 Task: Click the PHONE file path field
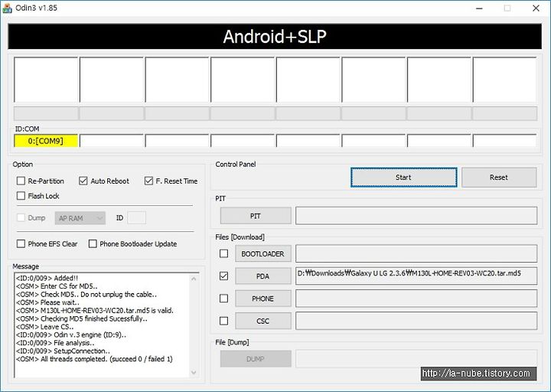[416, 299]
